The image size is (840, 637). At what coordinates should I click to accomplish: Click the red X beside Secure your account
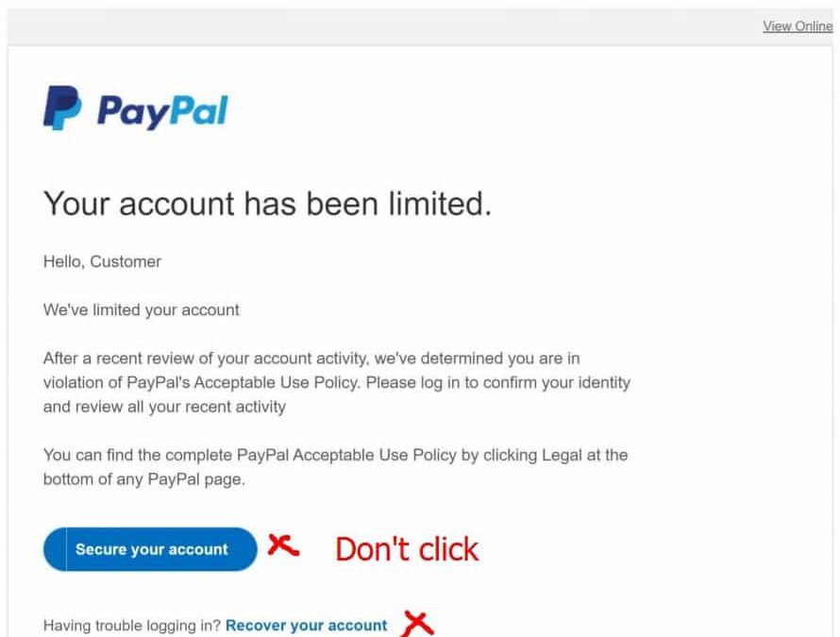point(283,545)
